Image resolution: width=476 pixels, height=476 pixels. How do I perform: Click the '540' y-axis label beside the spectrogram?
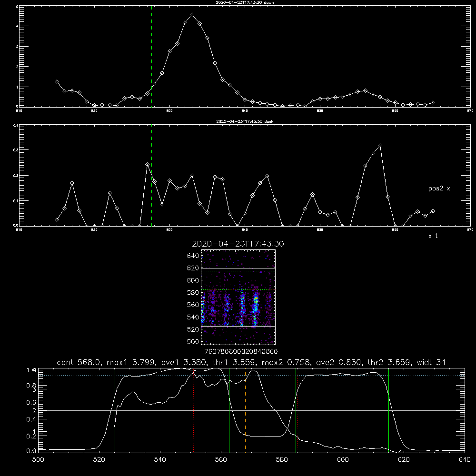(x=193, y=317)
